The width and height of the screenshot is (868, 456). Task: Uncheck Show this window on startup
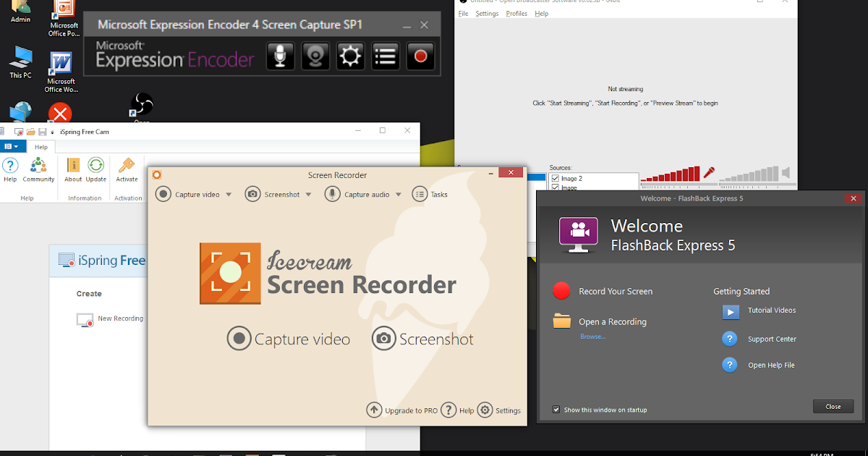tap(556, 410)
